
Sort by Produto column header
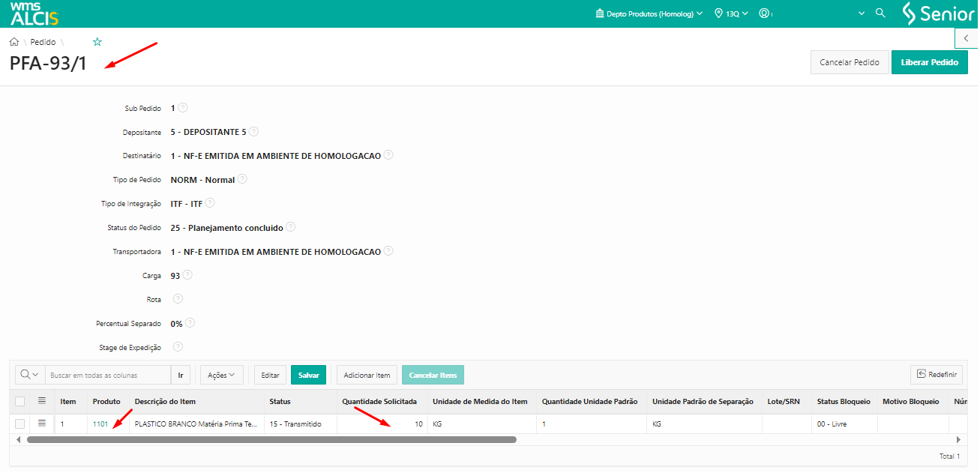pos(106,402)
